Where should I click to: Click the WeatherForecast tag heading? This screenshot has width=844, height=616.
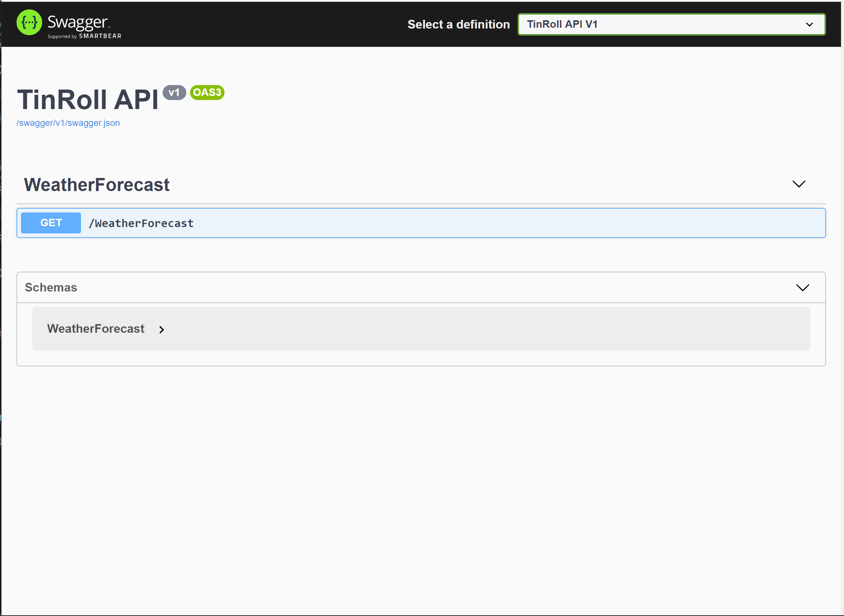[x=97, y=185]
